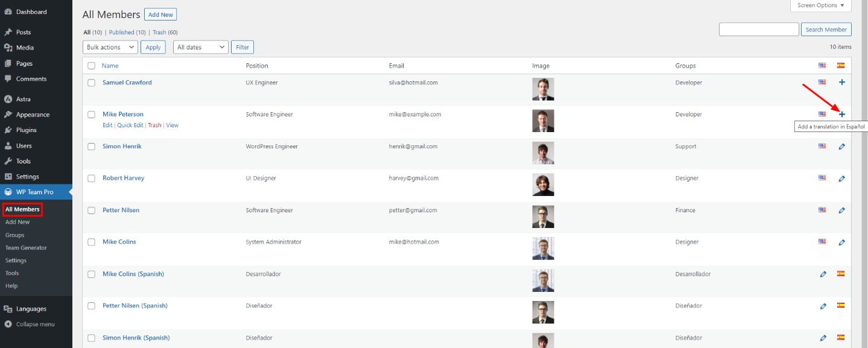This screenshot has width=868, height=348.
Task: Expand the All dates filter dropdown
Action: click(x=200, y=47)
